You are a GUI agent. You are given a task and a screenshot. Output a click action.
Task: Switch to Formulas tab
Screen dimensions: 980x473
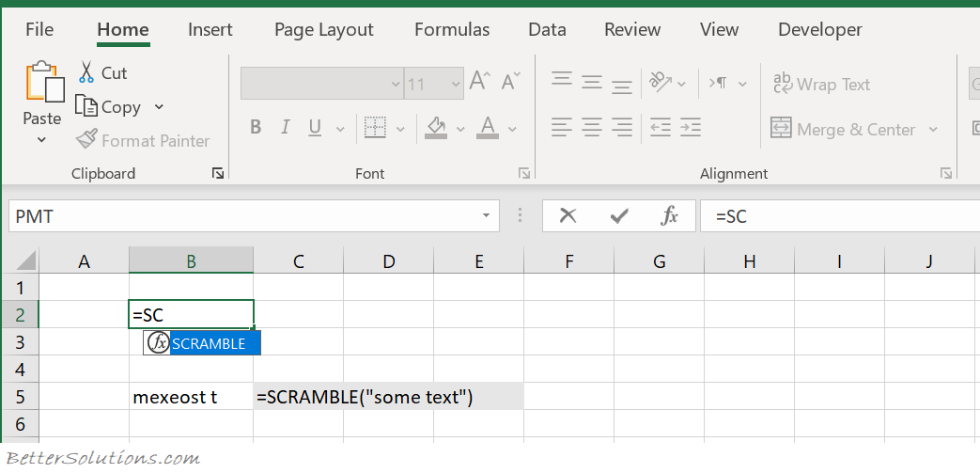pyautogui.click(x=452, y=29)
